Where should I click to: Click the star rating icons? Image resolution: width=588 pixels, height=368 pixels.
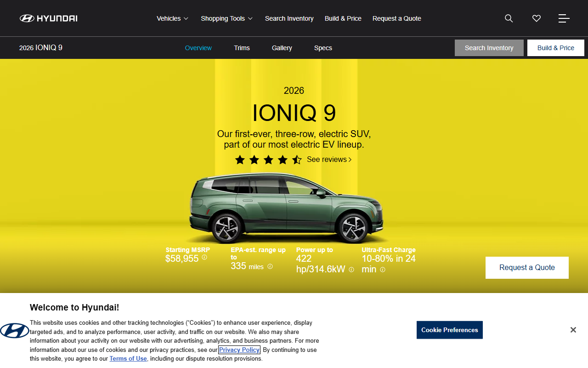268,160
